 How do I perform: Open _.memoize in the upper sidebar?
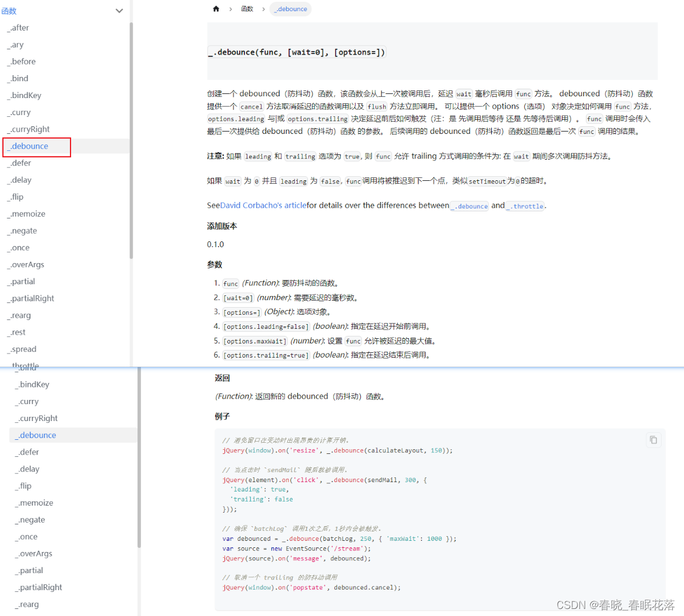(x=26, y=214)
